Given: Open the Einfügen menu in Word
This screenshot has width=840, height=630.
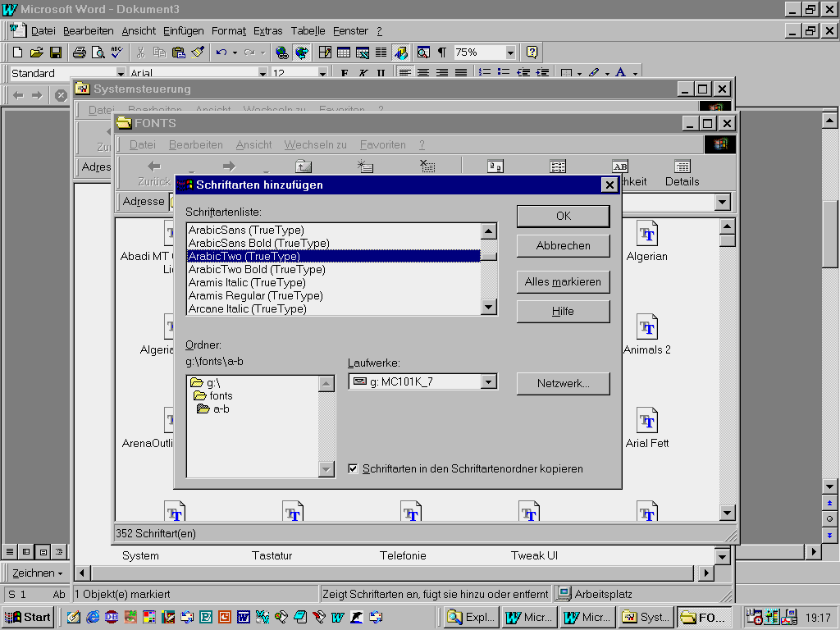Looking at the screenshot, I should (183, 31).
